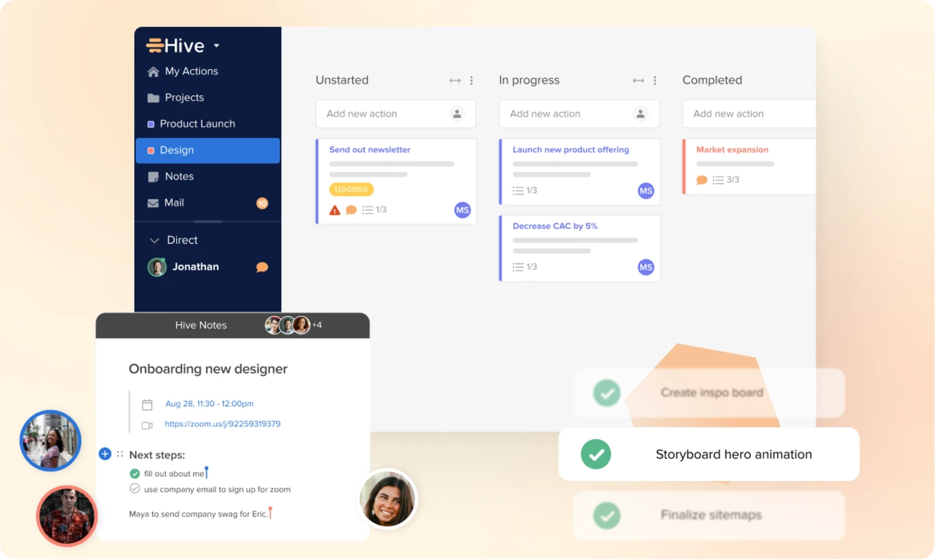Open the My Actions section via its home icon
Screen dimensions: 935x560
tap(153, 71)
